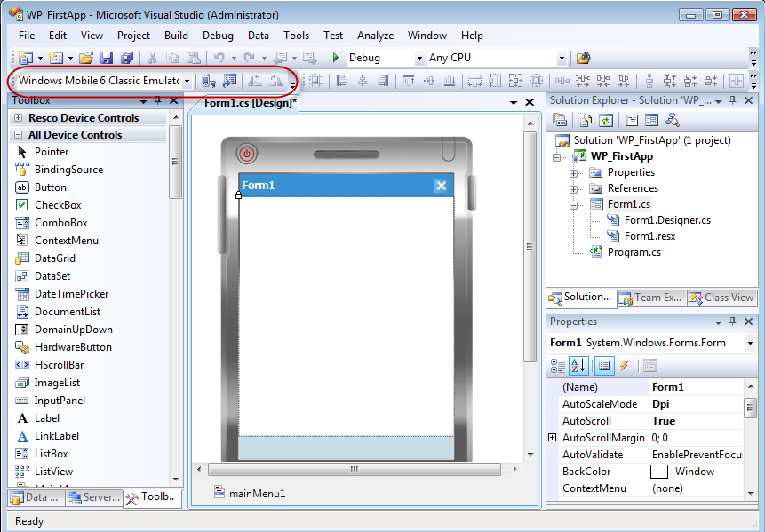
Task: Click the Save All toolbar icon
Action: point(127,58)
